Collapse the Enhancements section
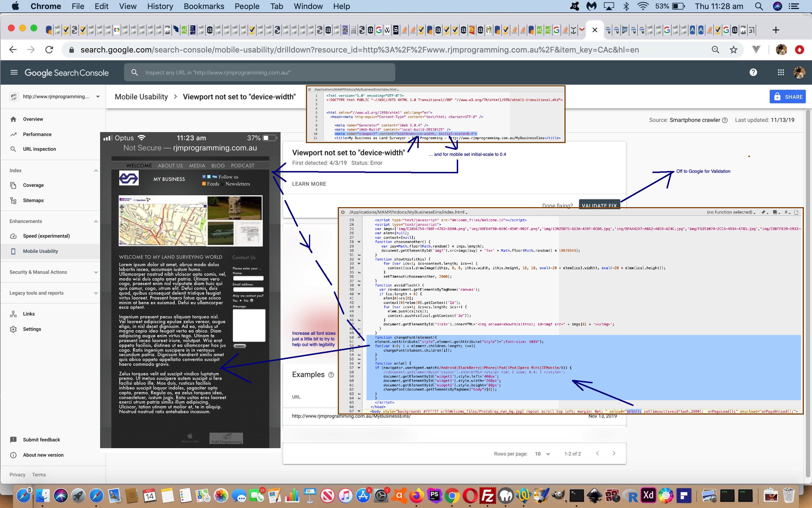The image size is (812, 508). [96, 221]
